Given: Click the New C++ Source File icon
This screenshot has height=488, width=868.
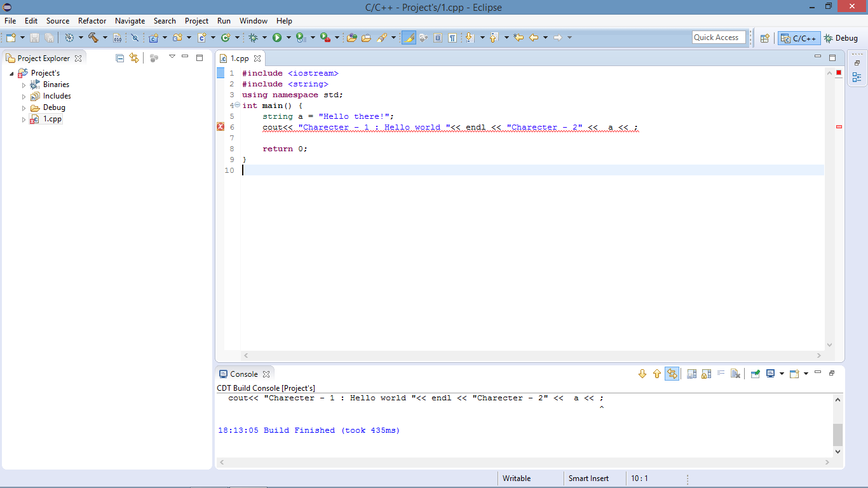Looking at the screenshot, I should [x=201, y=37].
